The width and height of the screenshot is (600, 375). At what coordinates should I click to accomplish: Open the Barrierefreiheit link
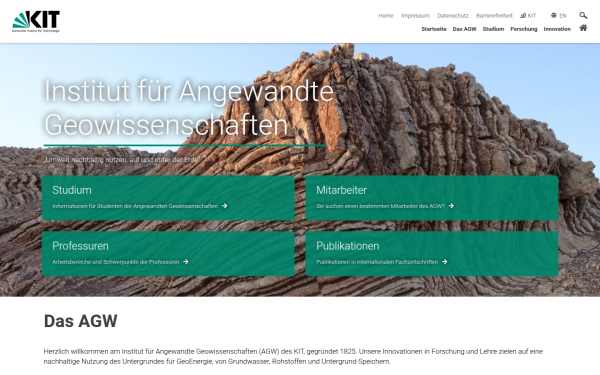(x=494, y=16)
